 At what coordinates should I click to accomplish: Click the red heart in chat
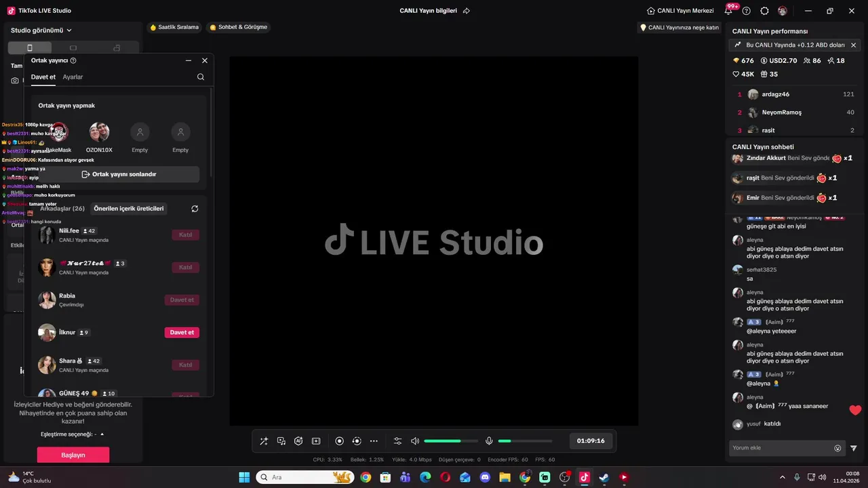click(855, 409)
